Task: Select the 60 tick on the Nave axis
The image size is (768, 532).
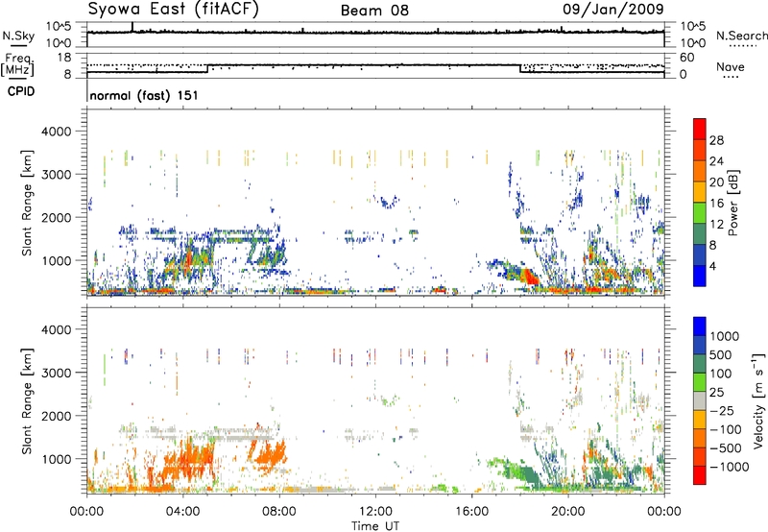Action: click(x=686, y=58)
